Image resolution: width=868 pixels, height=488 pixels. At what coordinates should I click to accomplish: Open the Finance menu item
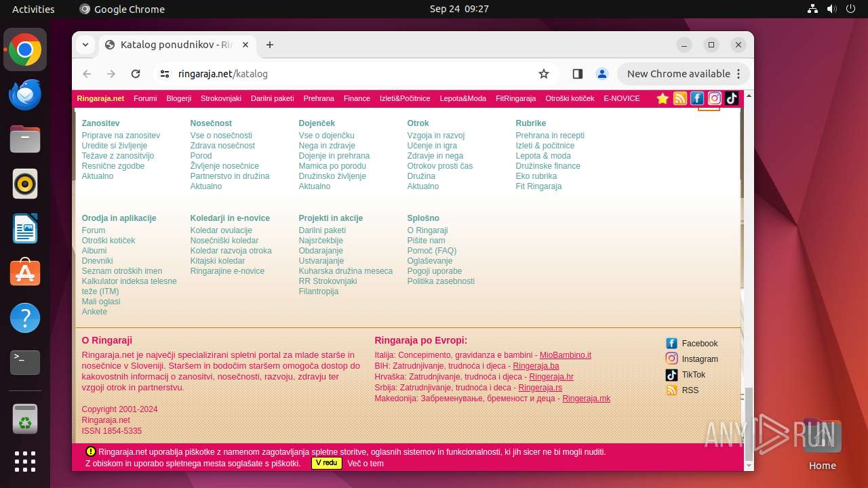357,98
